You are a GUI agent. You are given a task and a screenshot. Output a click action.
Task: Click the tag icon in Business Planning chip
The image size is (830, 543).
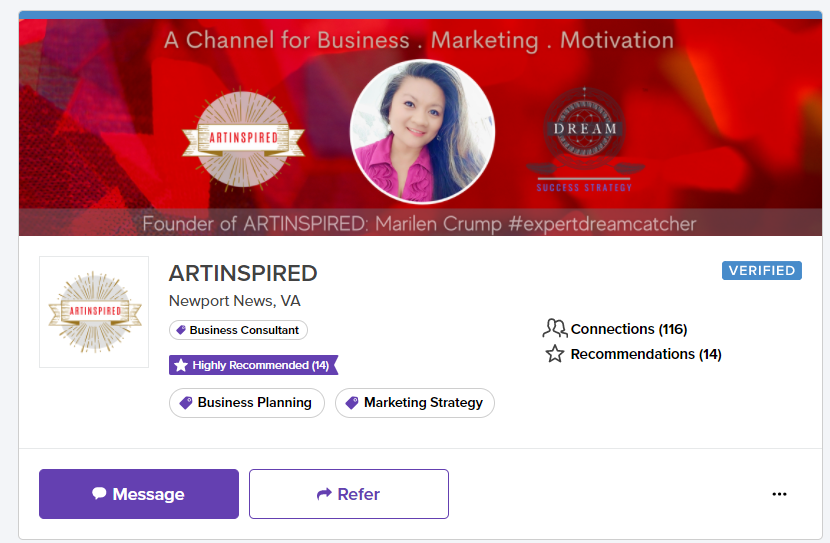(186, 403)
